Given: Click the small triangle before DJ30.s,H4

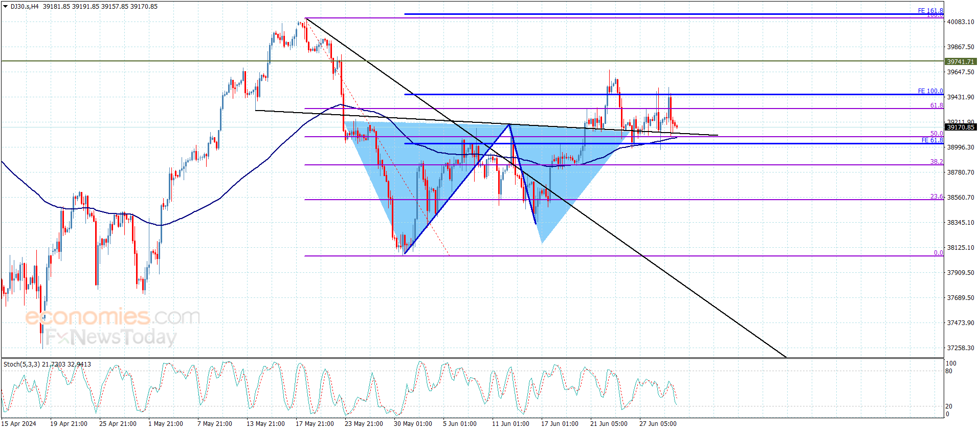Looking at the screenshot, I should tap(6, 7).
